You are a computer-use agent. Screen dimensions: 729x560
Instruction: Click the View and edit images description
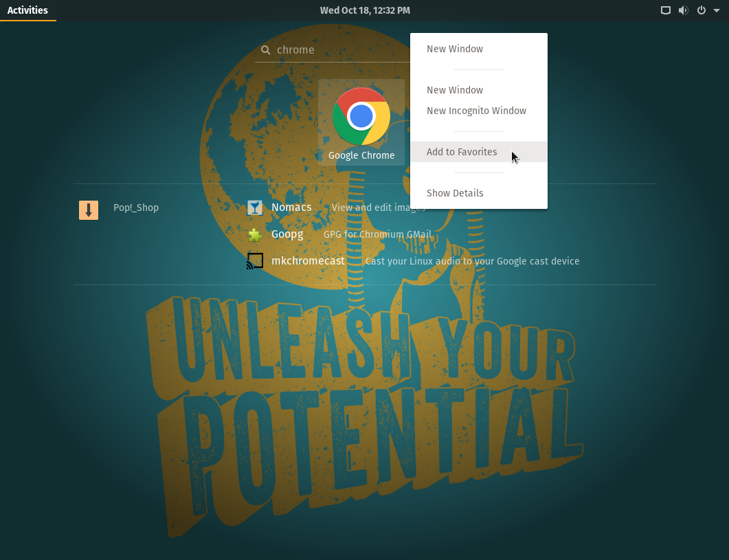coord(379,207)
